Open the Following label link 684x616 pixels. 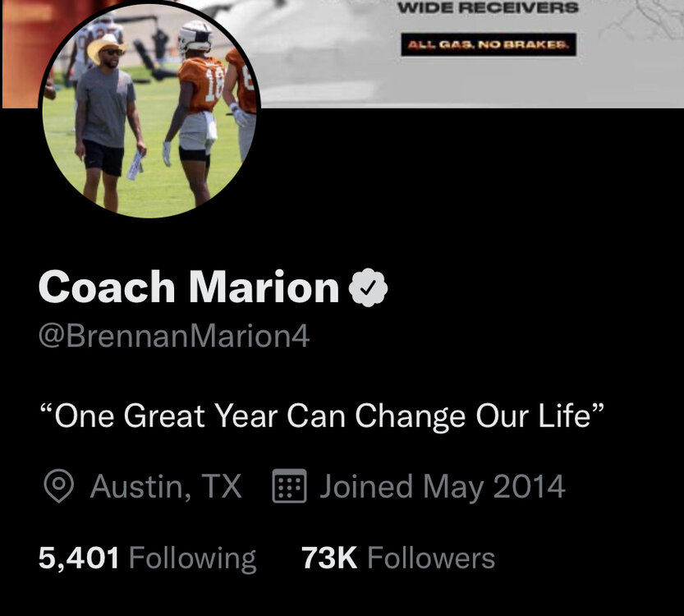192,559
